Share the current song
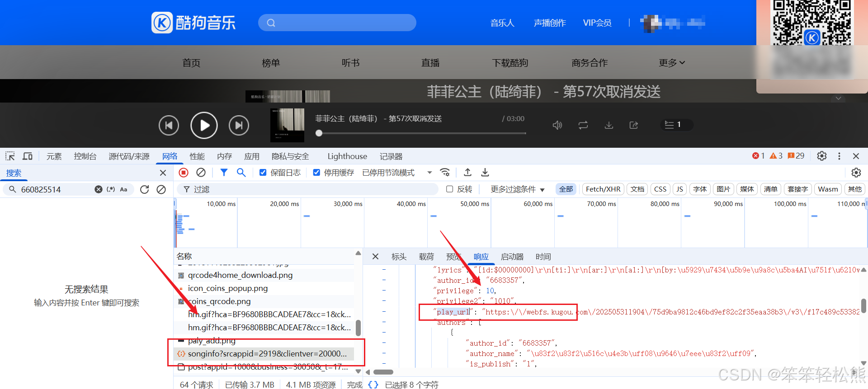The height and width of the screenshot is (389, 868). 634,125
